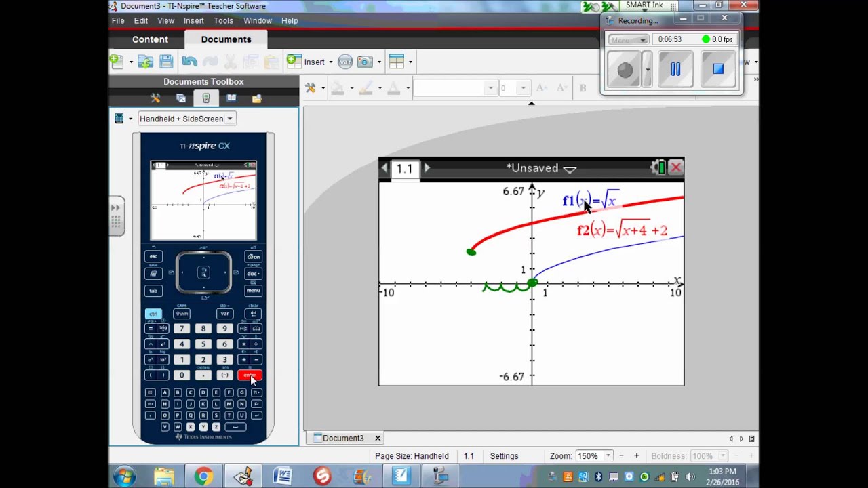
Task: Click the emulator scratchpad key
Action: [153, 274]
